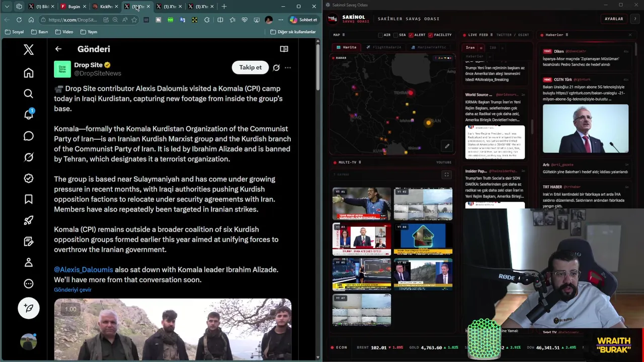Open the Diğer sık kullanılanlar bookmarks folder
This screenshot has height=362, width=644.
point(293,32)
